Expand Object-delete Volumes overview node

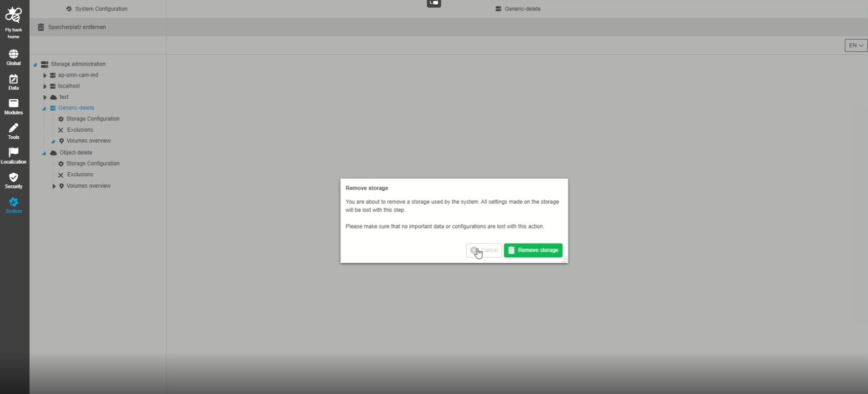coord(54,186)
